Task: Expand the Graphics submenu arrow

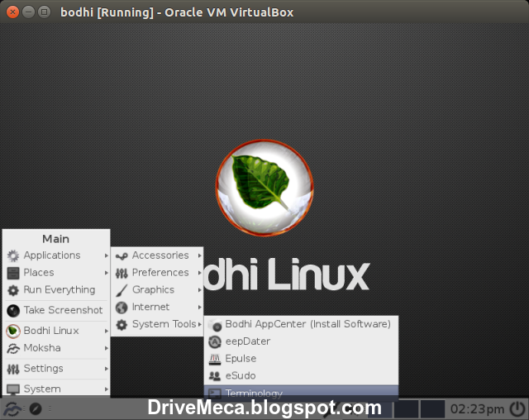Action: click(200, 289)
